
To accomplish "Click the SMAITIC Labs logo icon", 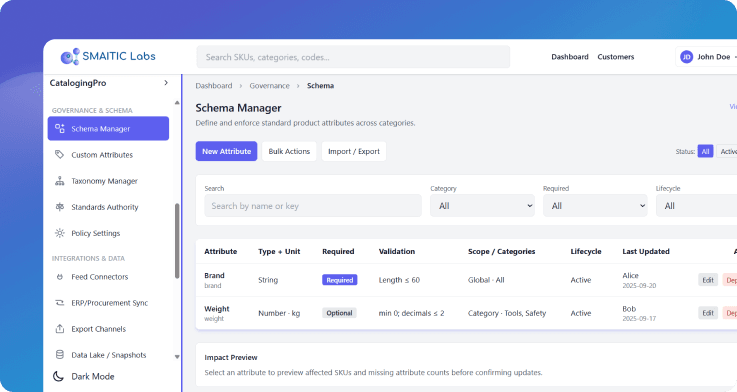I will pyautogui.click(x=70, y=56).
